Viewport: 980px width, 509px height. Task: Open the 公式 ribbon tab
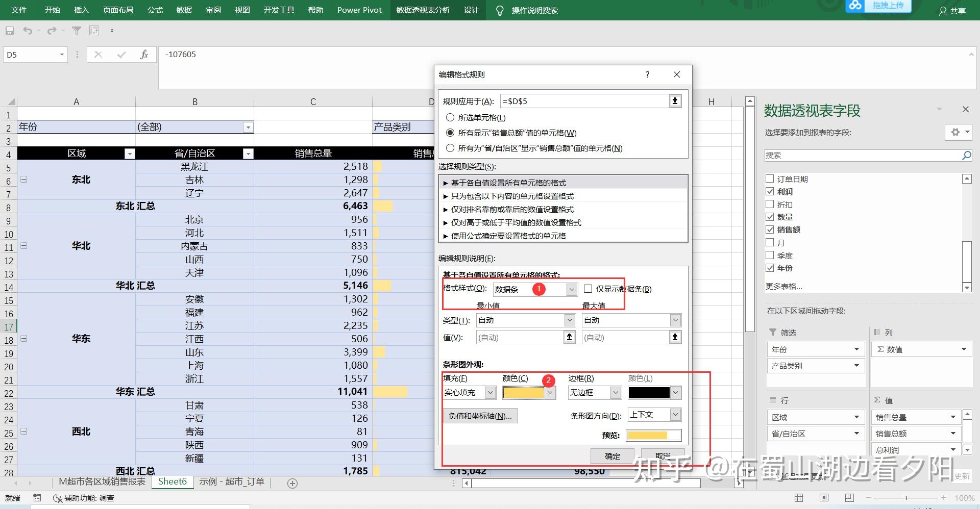point(155,10)
